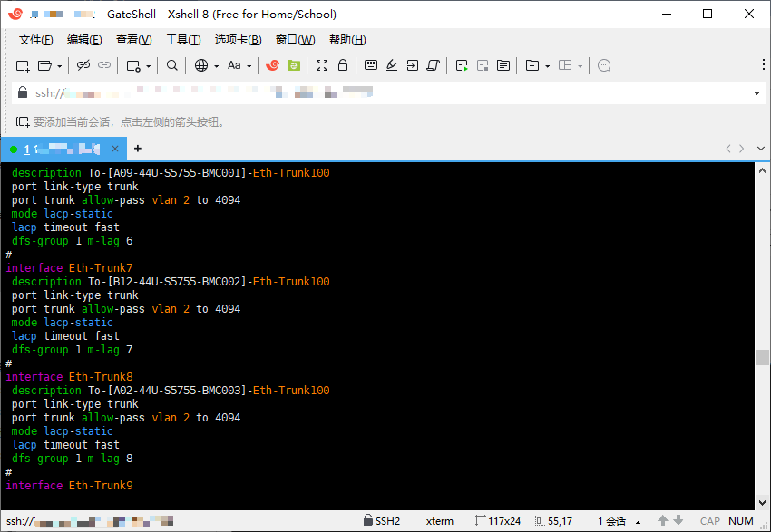Open the globe encoding icon
The width and height of the screenshot is (771, 532).
(201, 65)
